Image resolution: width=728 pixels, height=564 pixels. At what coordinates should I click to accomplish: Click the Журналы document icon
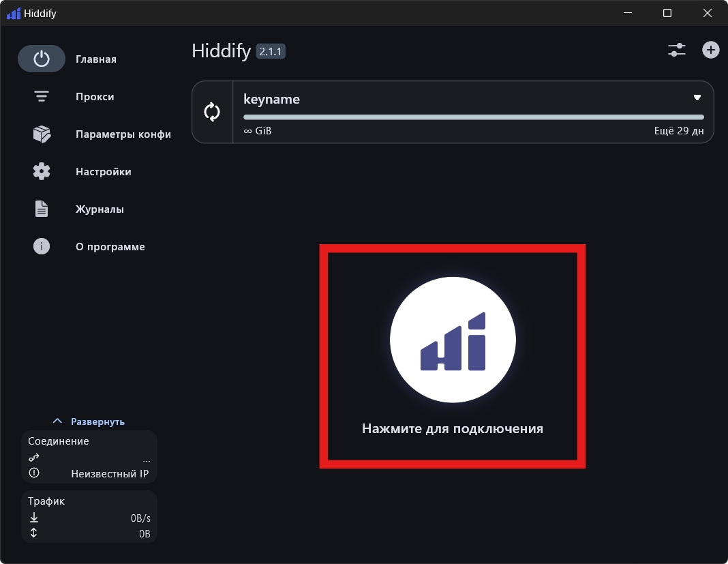42,209
